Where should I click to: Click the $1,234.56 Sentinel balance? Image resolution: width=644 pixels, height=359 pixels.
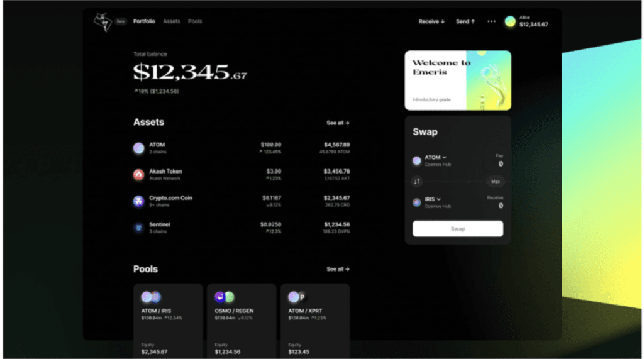coord(337,224)
